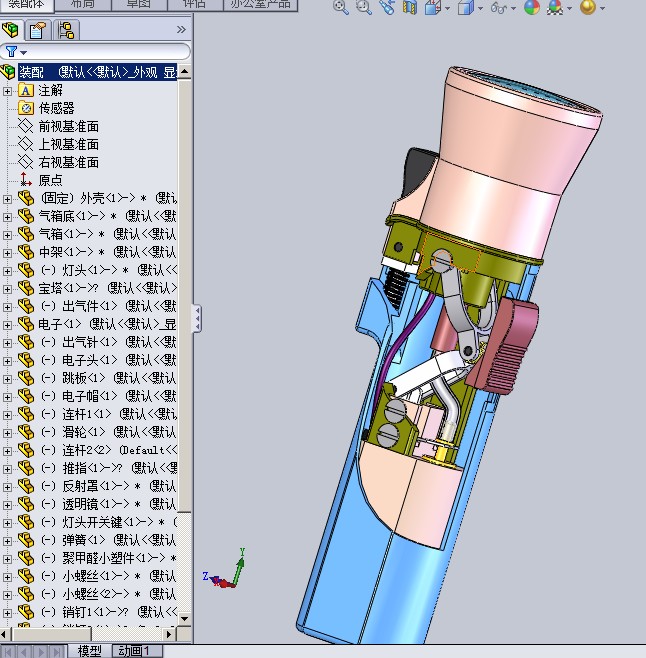Screen dimensions: 646x658
Task: Click the horizontal scrollbar left arrow
Action: [x=4, y=634]
